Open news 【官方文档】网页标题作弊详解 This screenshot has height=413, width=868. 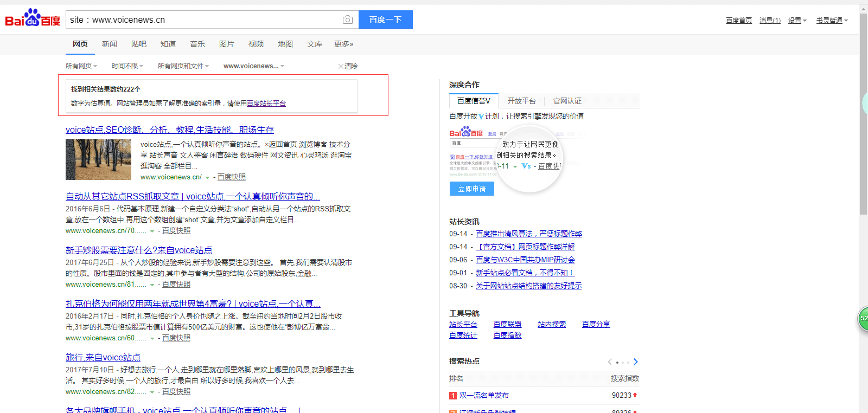(525, 247)
